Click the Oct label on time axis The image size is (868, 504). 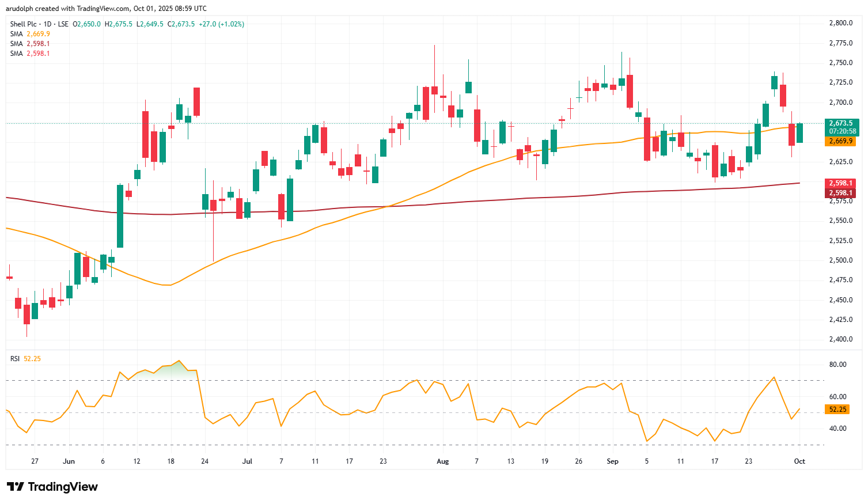click(x=799, y=461)
